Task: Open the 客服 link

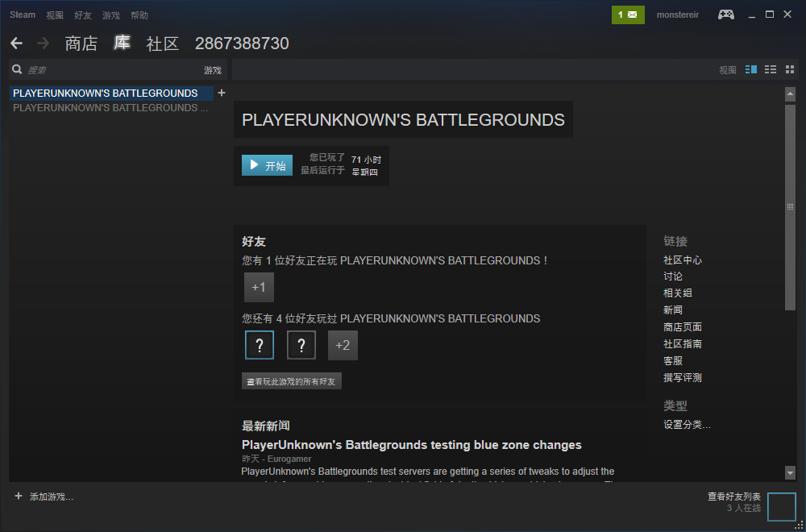Action: pos(673,361)
